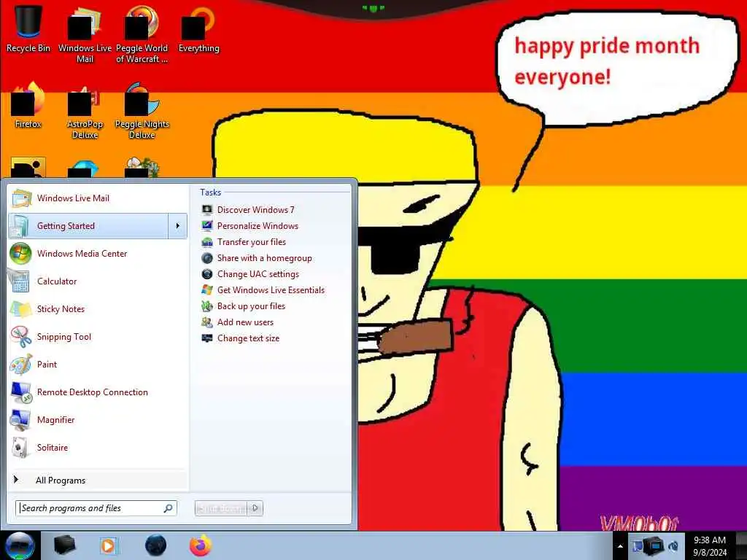The height and width of the screenshot is (560, 747).
Task: Start Solitaire game
Action: point(98,447)
